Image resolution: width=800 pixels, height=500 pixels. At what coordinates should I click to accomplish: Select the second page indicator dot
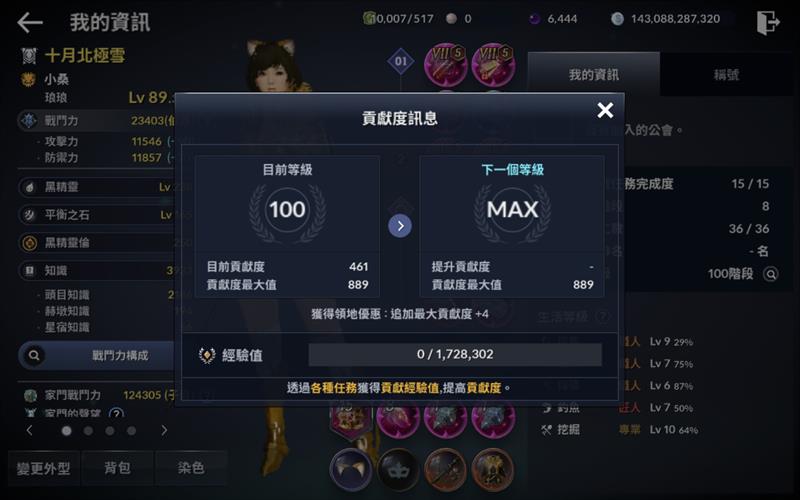pyautogui.click(x=88, y=431)
